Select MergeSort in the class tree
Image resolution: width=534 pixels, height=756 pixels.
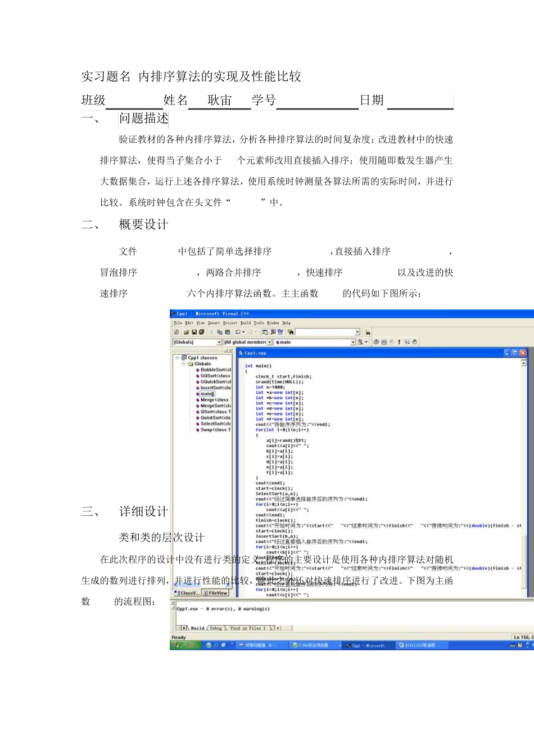point(213,406)
